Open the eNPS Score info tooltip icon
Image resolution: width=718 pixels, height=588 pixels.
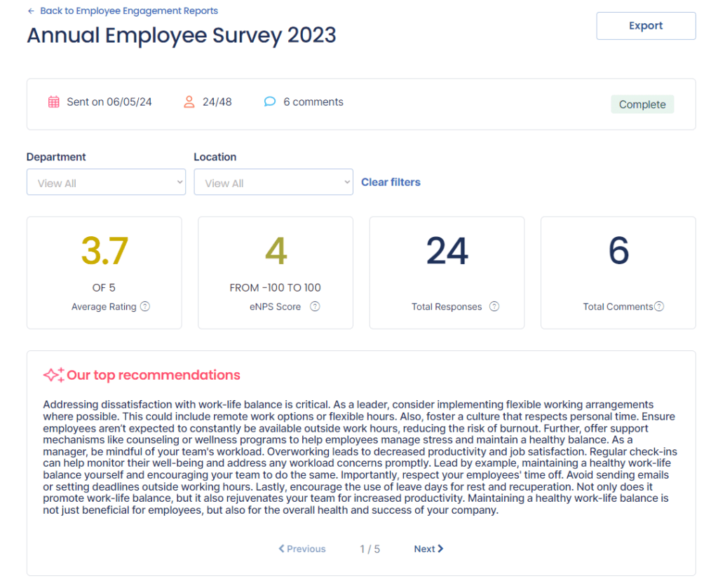[315, 306]
